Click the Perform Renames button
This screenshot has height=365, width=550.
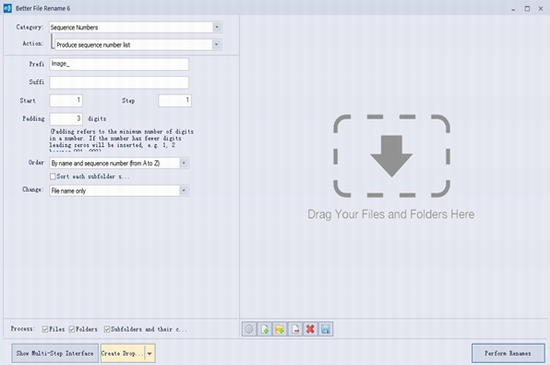click(x=508, y=353)
